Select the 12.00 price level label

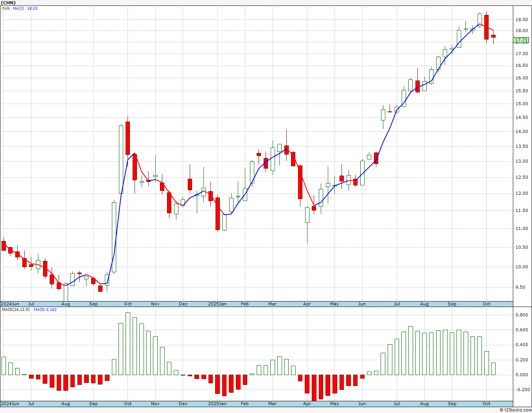pyautogui.click(x=521, y=194)
